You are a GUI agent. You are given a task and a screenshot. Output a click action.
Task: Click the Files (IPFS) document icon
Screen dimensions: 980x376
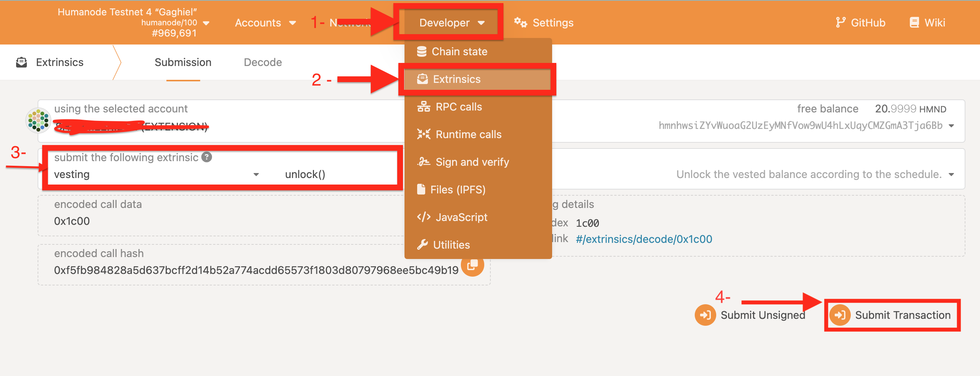421,190
